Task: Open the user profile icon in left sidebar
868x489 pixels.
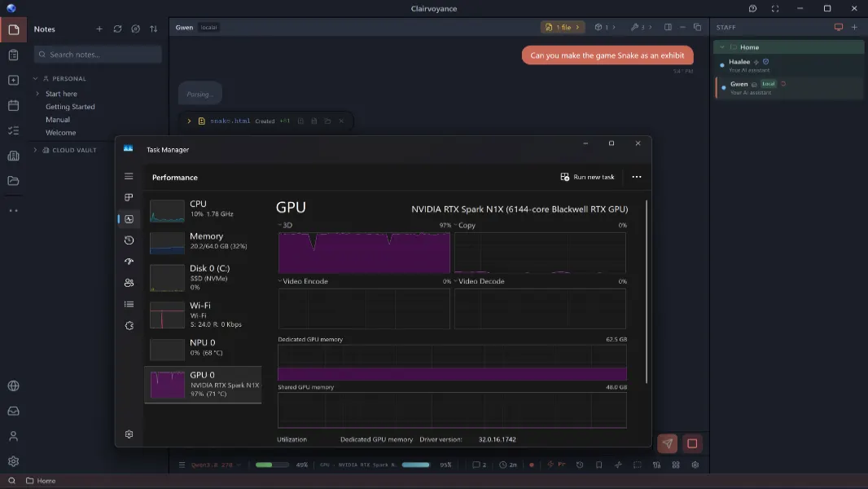Action: tap(13, 436)
